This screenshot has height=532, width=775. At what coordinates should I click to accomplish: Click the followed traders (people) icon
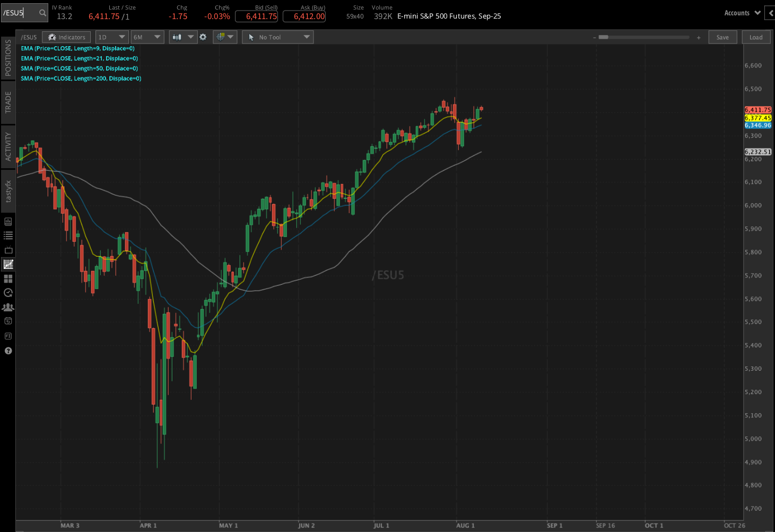8,307
